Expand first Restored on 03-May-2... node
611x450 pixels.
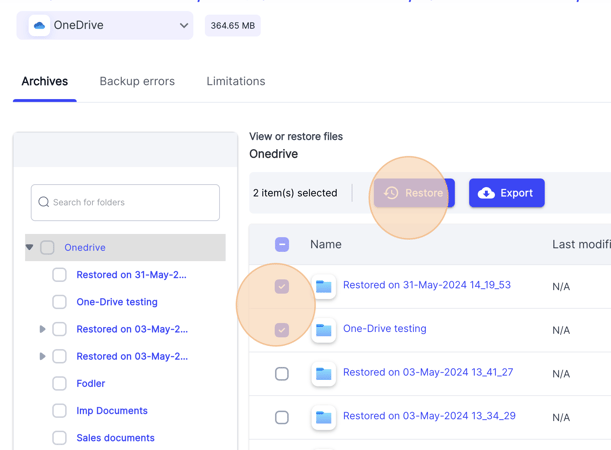(42, 329)
